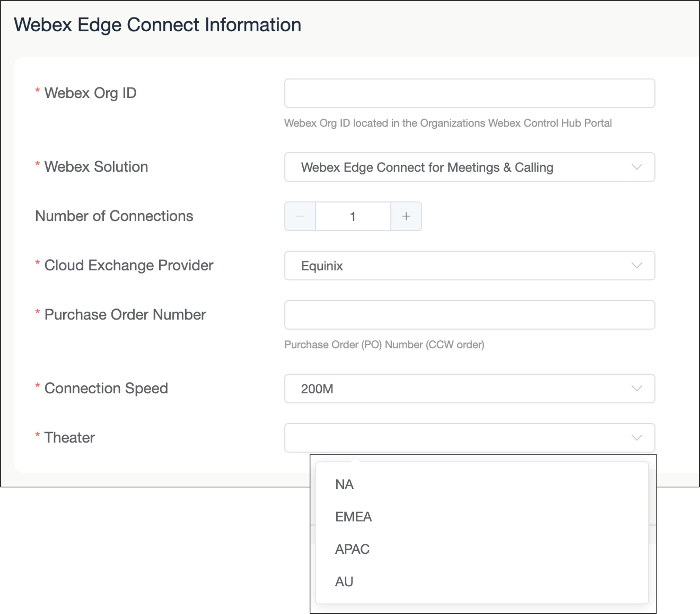The width and height of the screenshot is (700, 614).
Task: Click the minus button for Number of Connections
Action: 300,216
